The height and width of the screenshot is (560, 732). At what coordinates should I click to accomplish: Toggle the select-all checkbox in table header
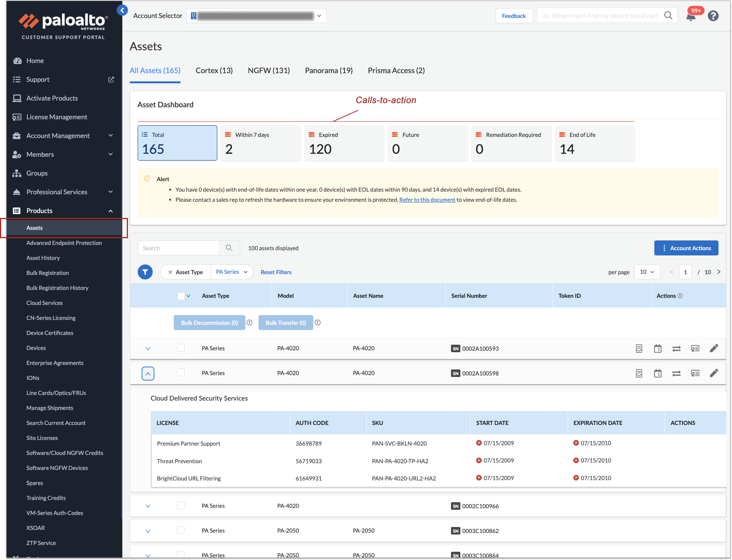pos(181,296)
